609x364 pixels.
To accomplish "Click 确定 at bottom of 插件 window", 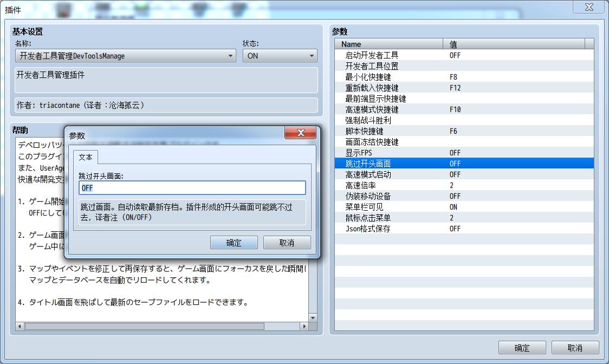I will click(x=522, y=348).
